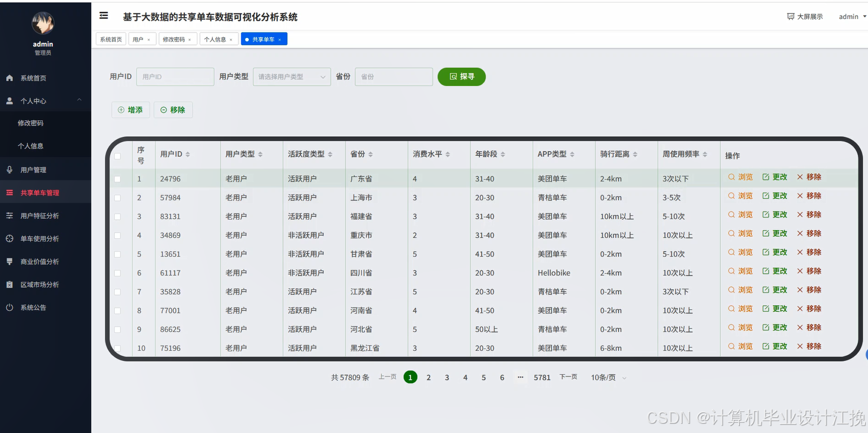Click 移除 for user 83131
Viewport: 868px width, 433px height.
809,215
